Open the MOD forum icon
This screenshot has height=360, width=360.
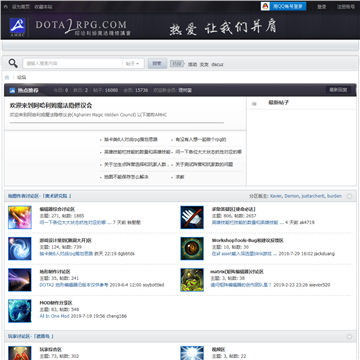click(x=20, y=311)
